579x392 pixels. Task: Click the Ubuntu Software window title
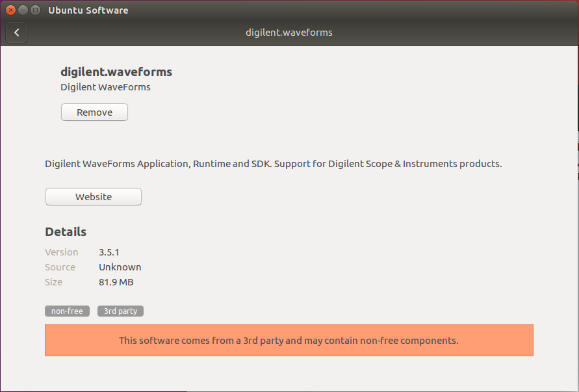click(88, 10)
